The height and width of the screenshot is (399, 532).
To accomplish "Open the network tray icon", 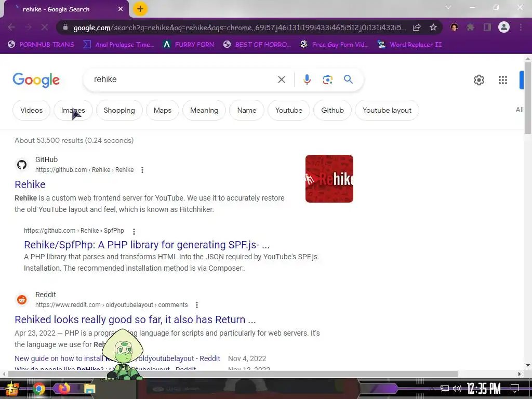I will 445,389.
